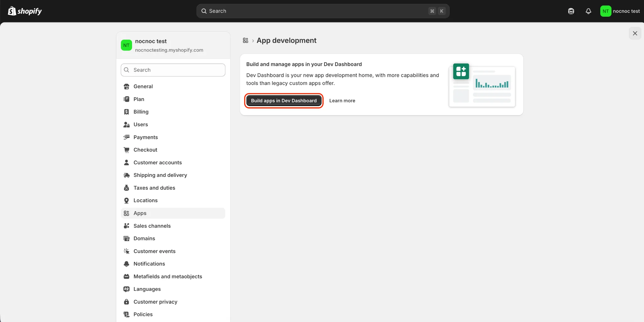Click the Taxes and duties icon
The image size is (644, 322).
[x=126, y=188]
